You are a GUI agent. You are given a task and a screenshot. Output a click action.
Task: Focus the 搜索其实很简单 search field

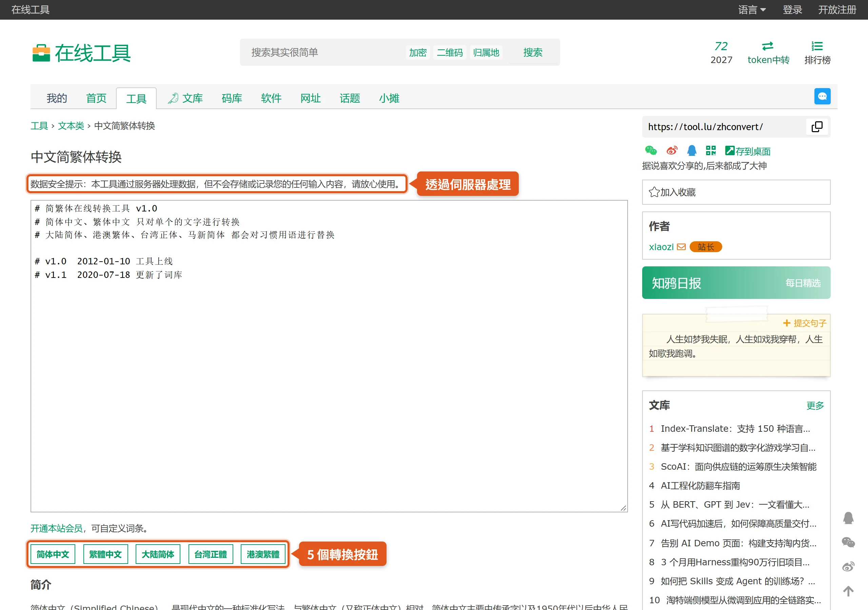[x=321, y=52]
